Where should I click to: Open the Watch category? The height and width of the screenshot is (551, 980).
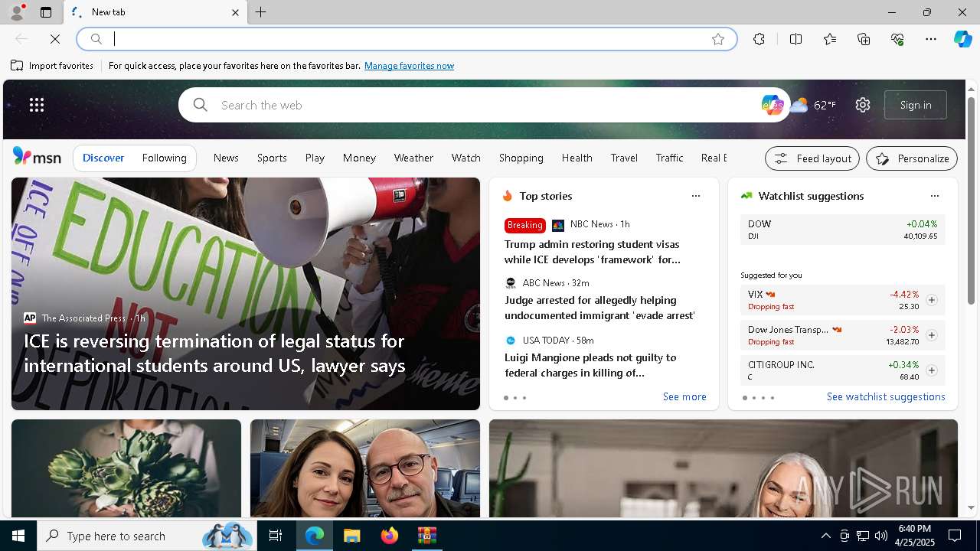tap(466, 158)
